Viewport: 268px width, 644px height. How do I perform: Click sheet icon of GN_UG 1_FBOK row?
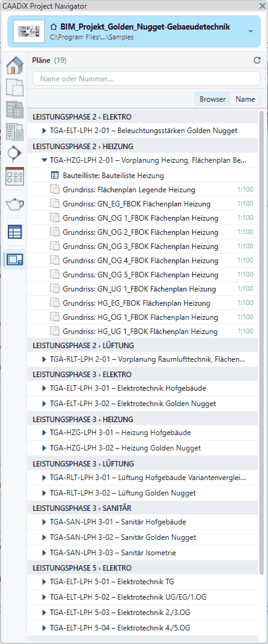55,289
